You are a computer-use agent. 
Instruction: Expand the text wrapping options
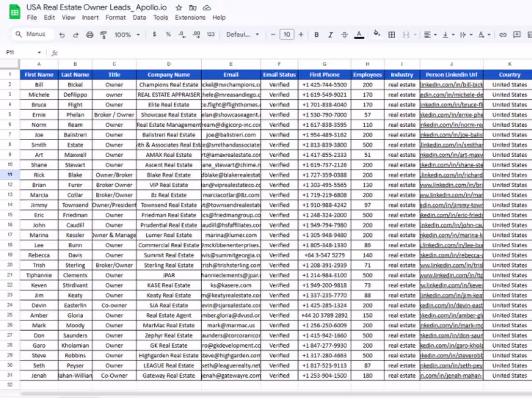coord(471,35)
